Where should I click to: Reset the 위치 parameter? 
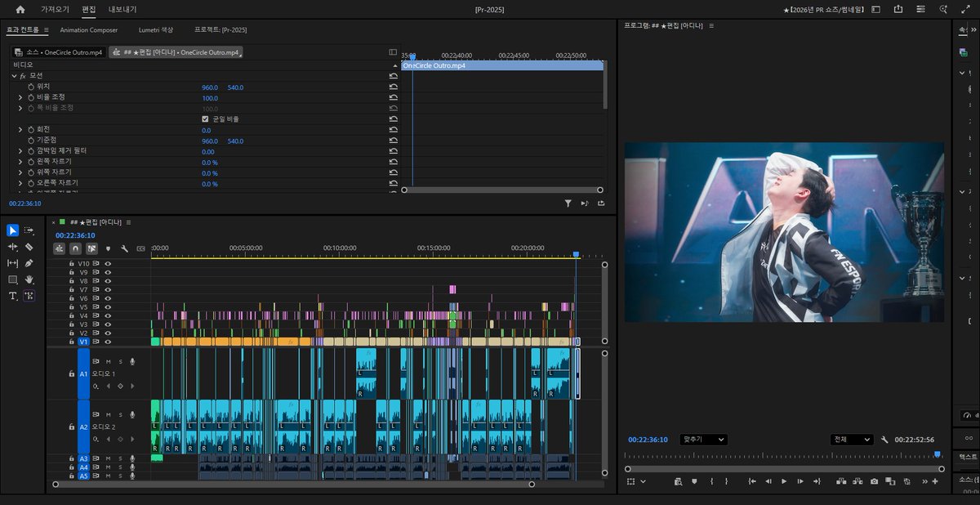pos(393,87)
